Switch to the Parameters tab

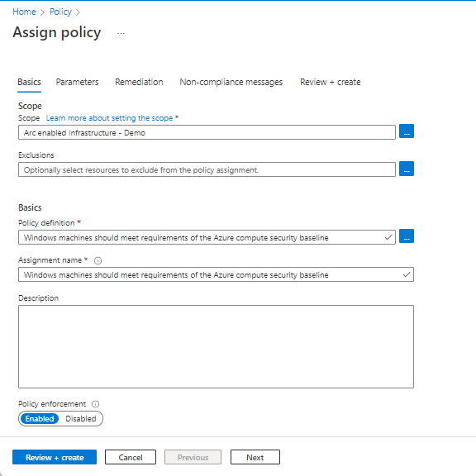tap(77, 82)
